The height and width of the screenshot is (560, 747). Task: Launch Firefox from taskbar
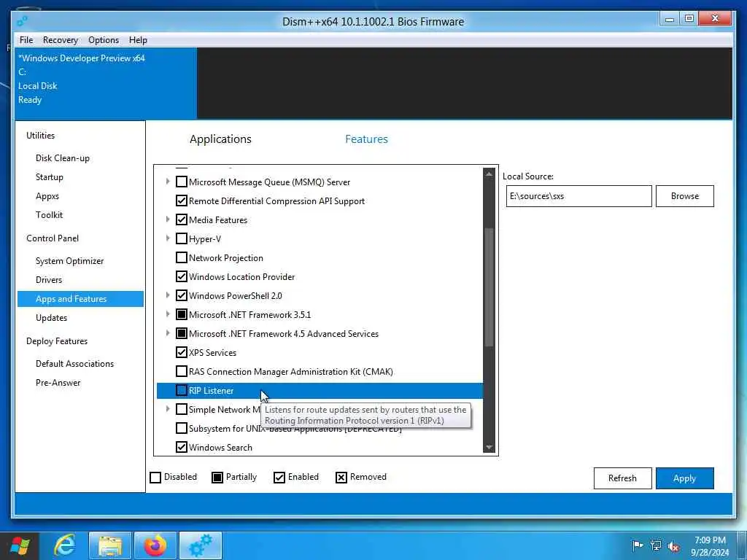(x=155, y=545)
